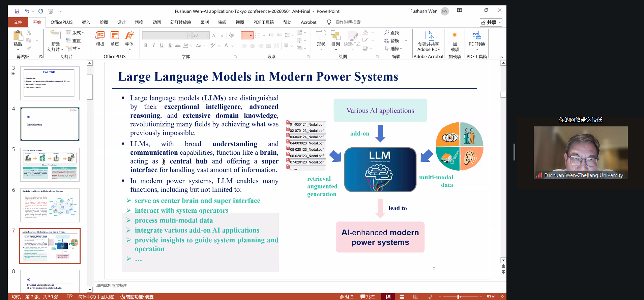Click the zoom out minus button
Viewport: 644px width, 300px height.
click(x=440, y=297)
